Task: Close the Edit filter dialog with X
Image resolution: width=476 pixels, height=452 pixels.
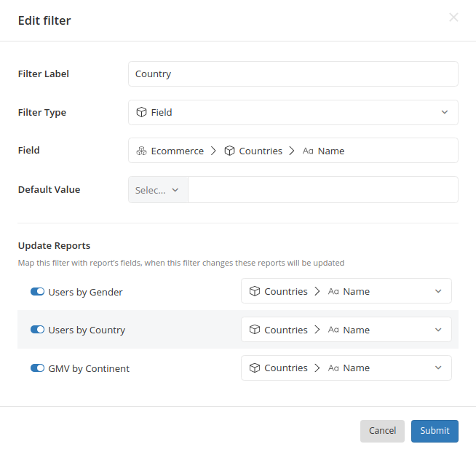Action: coord(453,17)
